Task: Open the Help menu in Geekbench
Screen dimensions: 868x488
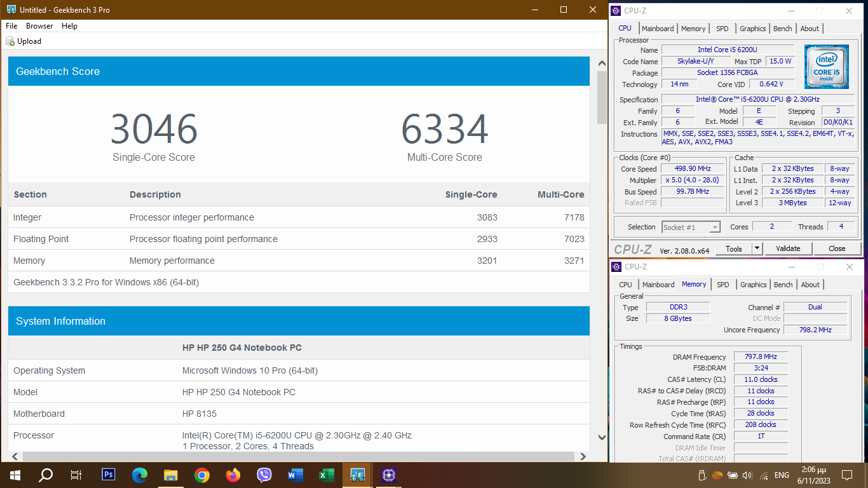Action: (69, 26)
